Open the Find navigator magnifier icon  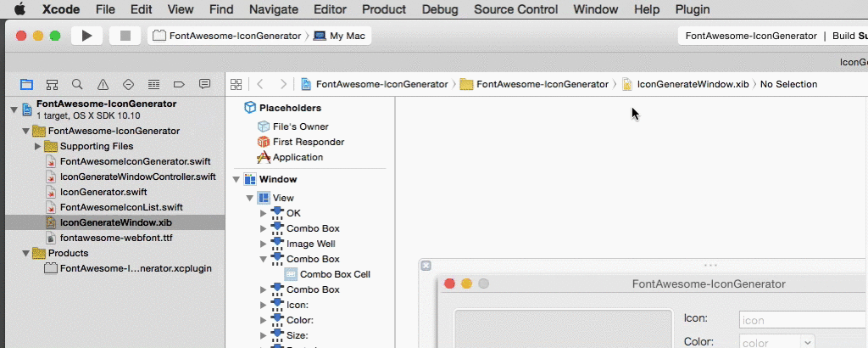[x=77, y=84]
